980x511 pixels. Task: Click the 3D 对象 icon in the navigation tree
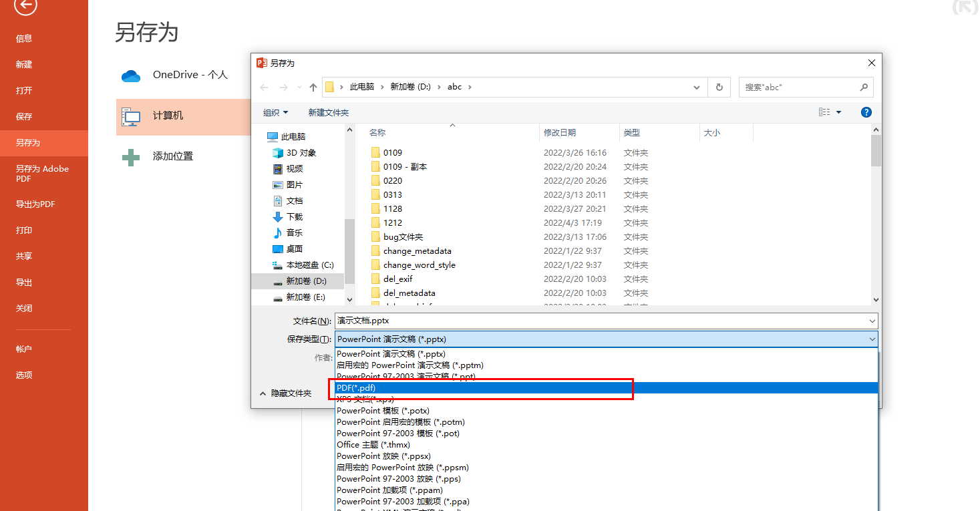pos(278,153)
